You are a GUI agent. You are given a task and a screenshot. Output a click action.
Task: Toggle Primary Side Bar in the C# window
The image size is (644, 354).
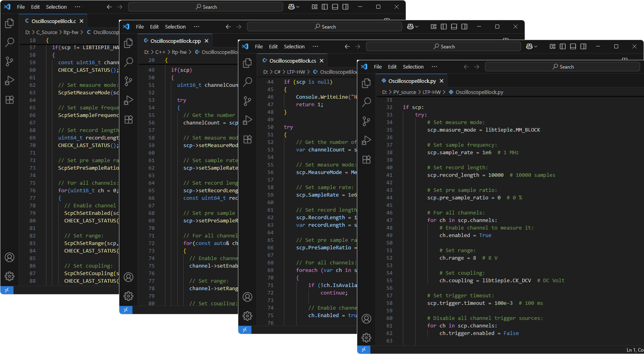click(563, 47)
